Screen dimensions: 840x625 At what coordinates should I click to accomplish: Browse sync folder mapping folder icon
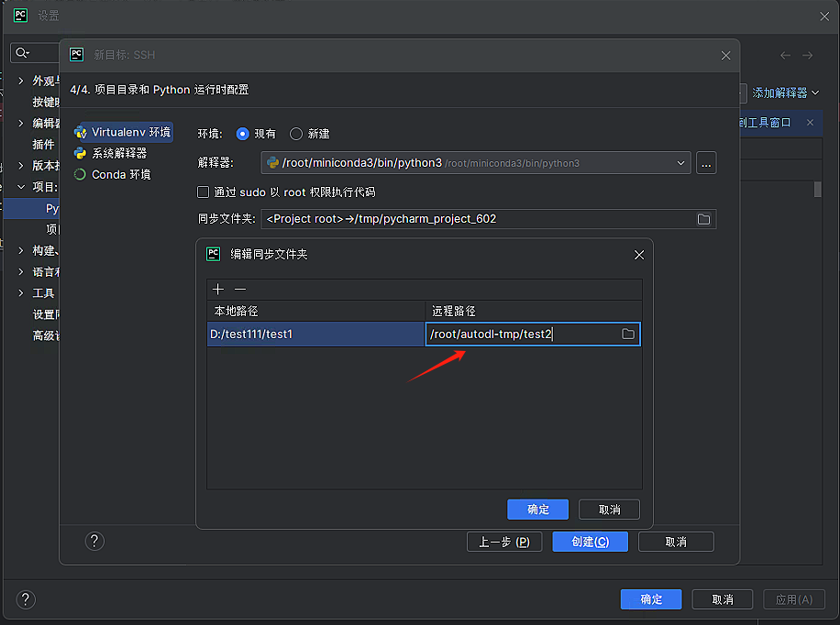(x=703, y=219)
